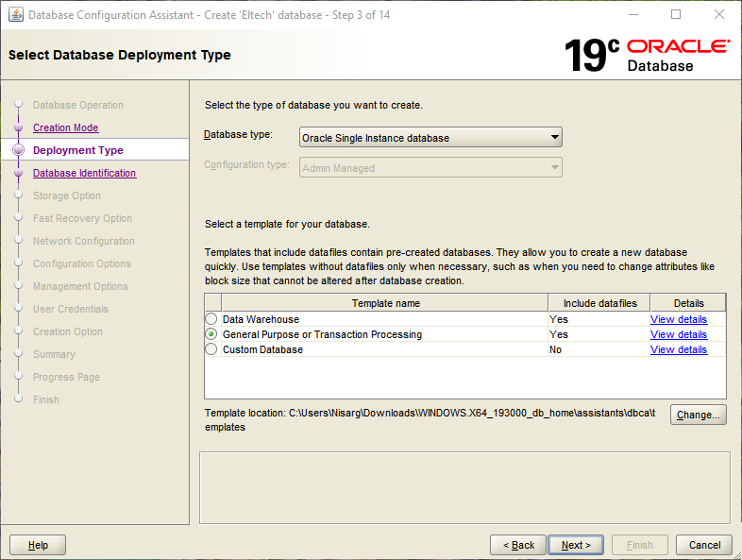
Task: Close the Database Configuration Assistant window
Action: (x=719, y=15)
